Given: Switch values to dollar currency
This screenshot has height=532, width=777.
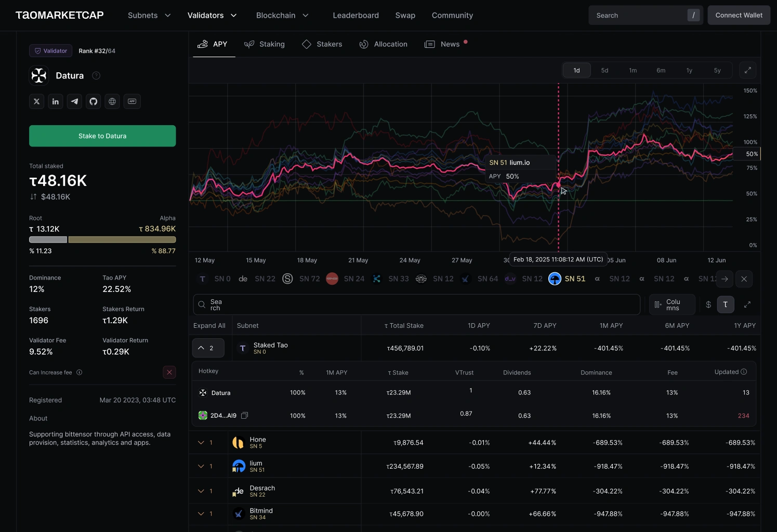Looking at the screenshot, I should [708, 304].
